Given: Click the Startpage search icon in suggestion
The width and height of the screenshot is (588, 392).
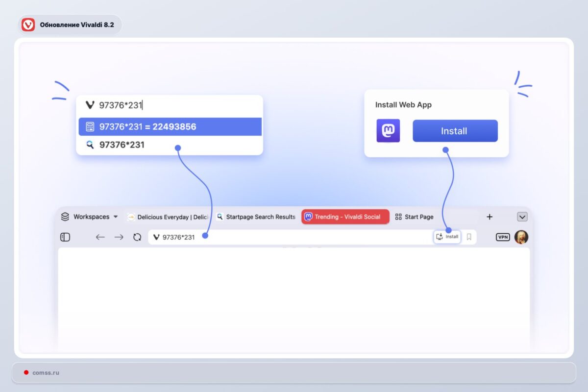Looking at the screenshot, I should pos(90,145).
